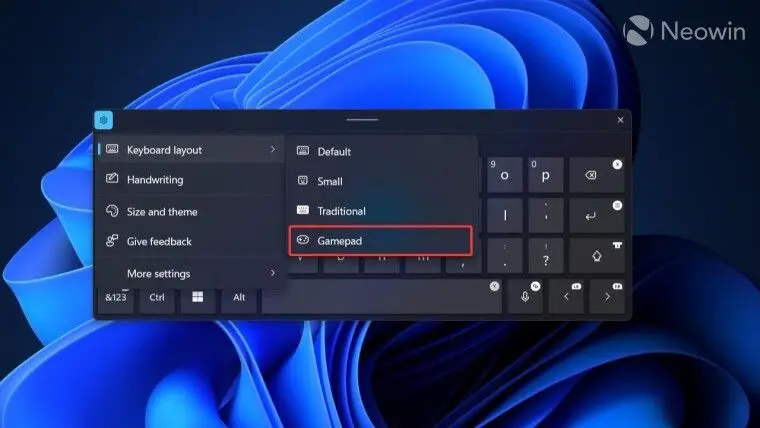This screenshot has height=428, width=760.
Task: Click the Small layout keyboard icon
Action: (303, 181)
